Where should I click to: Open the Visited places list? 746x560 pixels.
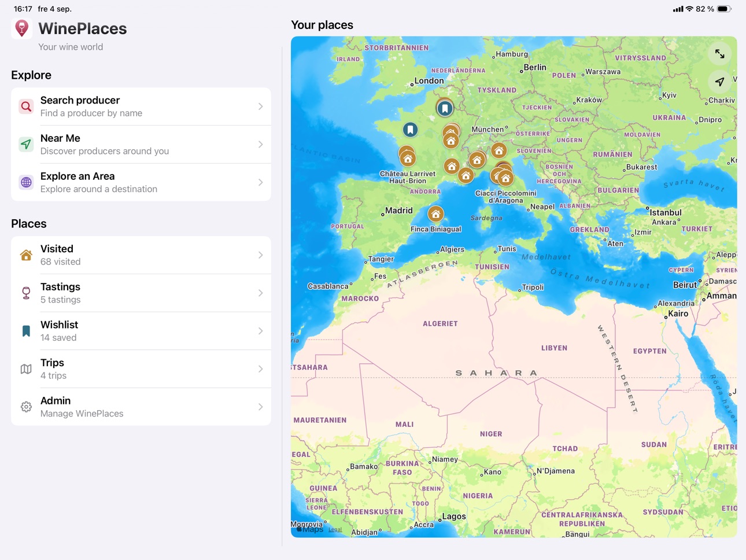point(141,255)
